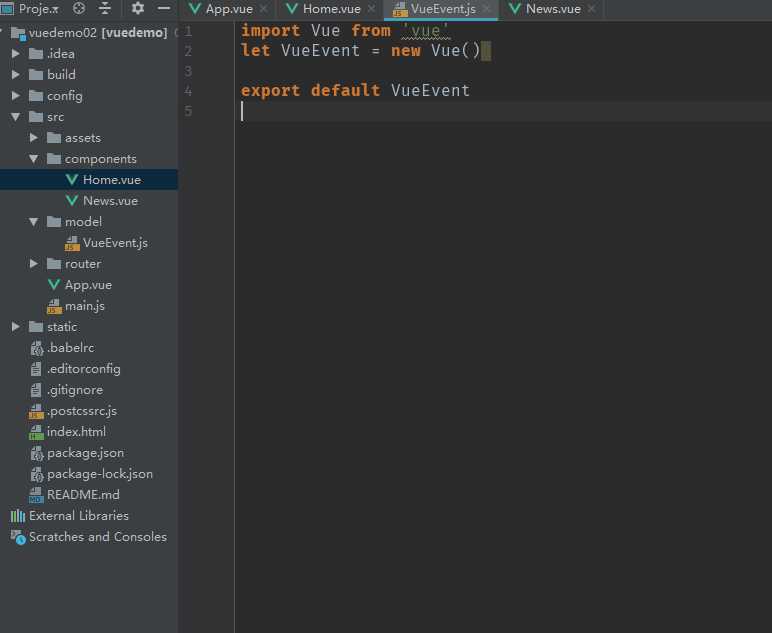
Task: Click the router folder icon
Action: pos(54,263)
